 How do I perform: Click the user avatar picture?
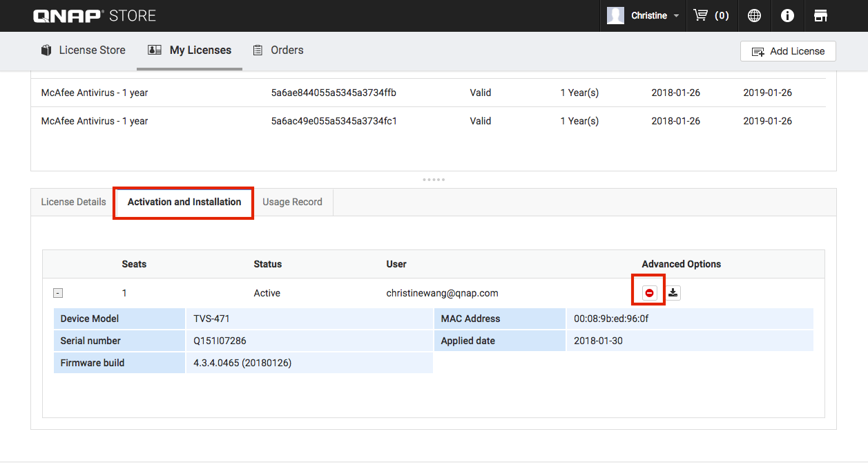(615, 15)
